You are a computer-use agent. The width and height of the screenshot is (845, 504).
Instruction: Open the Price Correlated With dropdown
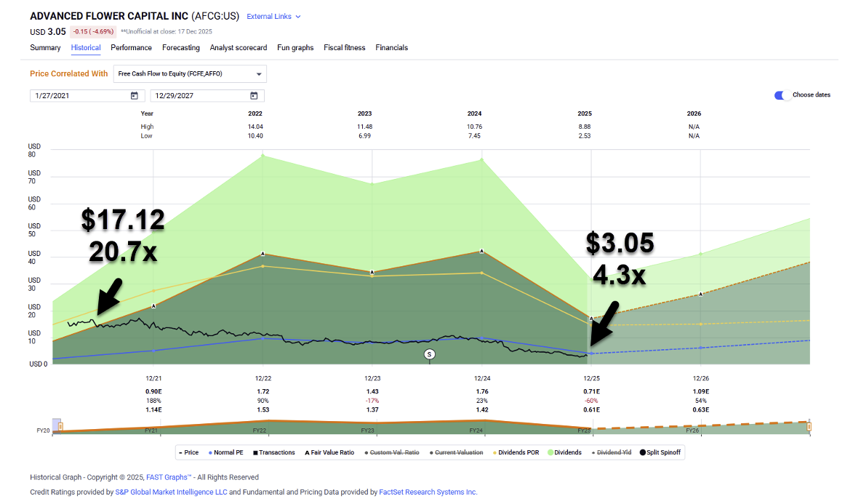click(191, 74)
